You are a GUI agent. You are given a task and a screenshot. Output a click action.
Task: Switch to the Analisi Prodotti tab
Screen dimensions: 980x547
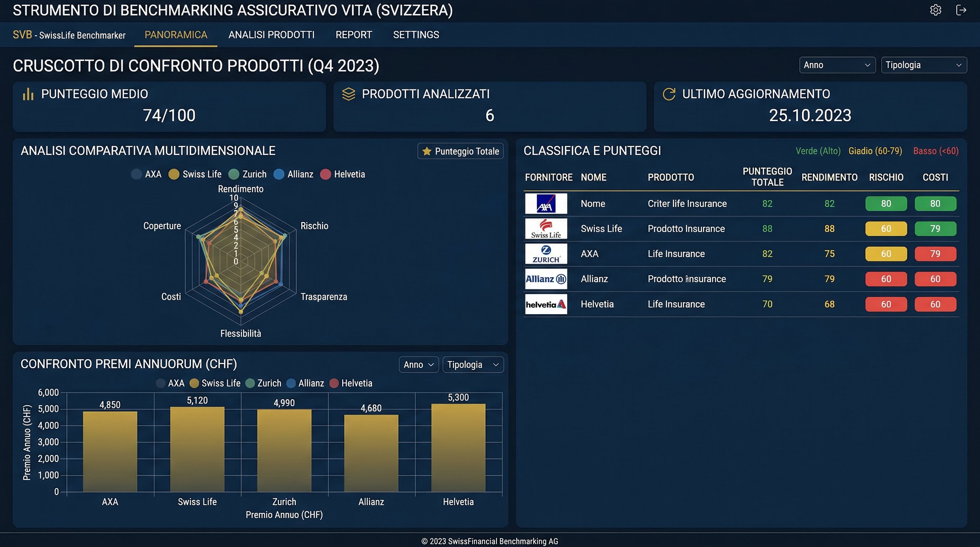[271, 35]
